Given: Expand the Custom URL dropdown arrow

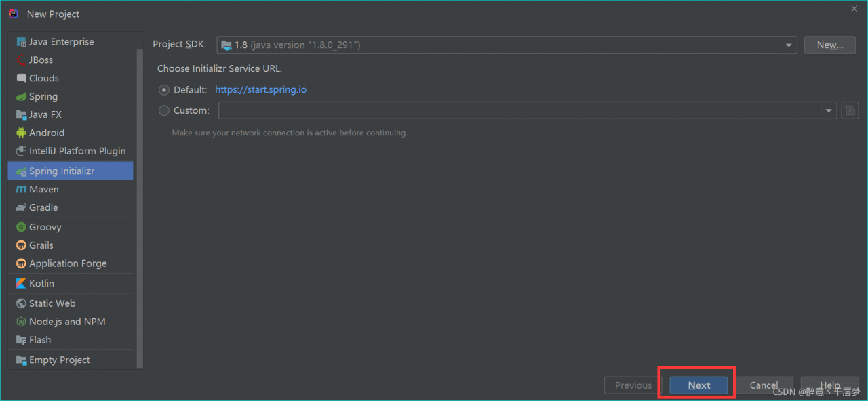Looking at the screenshot, I should click(829, 110).
